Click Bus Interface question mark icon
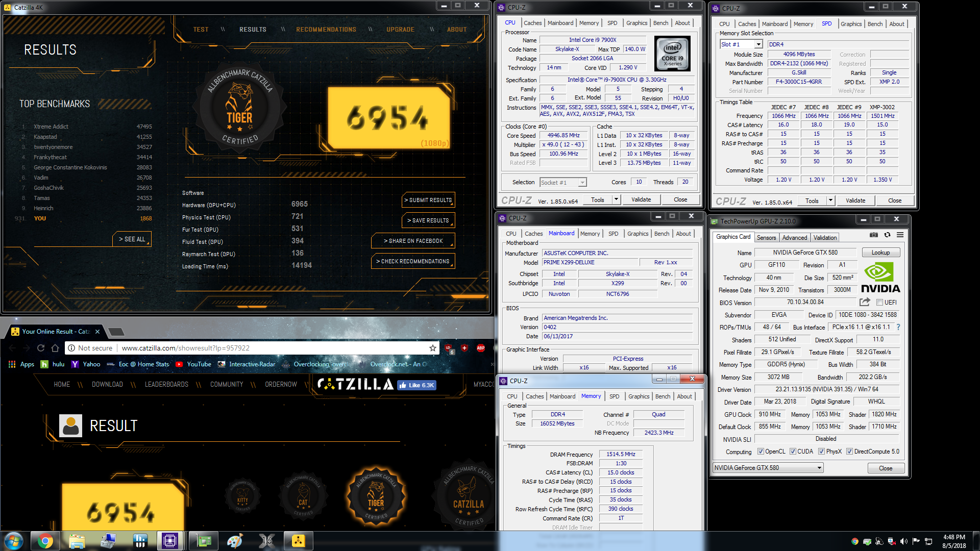The height and width of the screenshot is (551, 980). click(898, 327)
